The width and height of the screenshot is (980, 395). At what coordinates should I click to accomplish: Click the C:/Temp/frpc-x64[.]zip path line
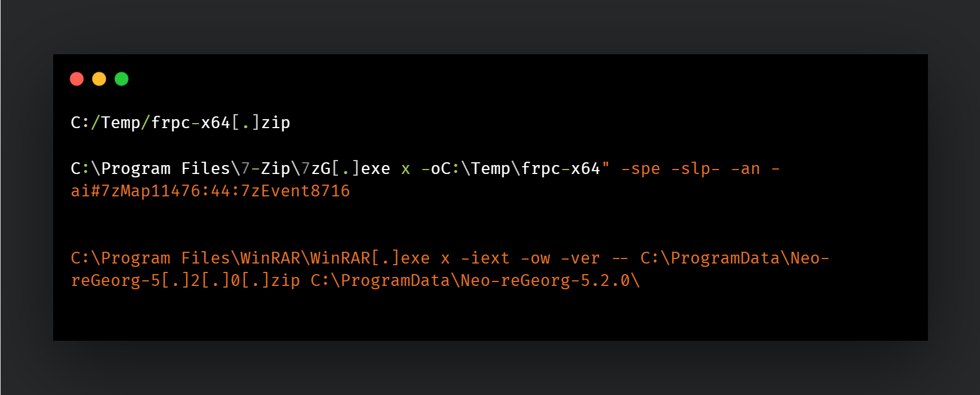pyautogui.click(x=180, y=123)
